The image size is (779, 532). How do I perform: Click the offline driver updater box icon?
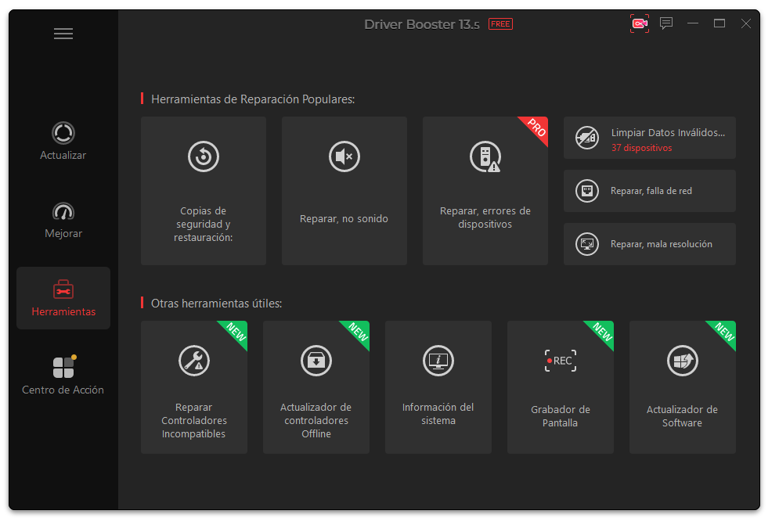(x=316, y=361)
